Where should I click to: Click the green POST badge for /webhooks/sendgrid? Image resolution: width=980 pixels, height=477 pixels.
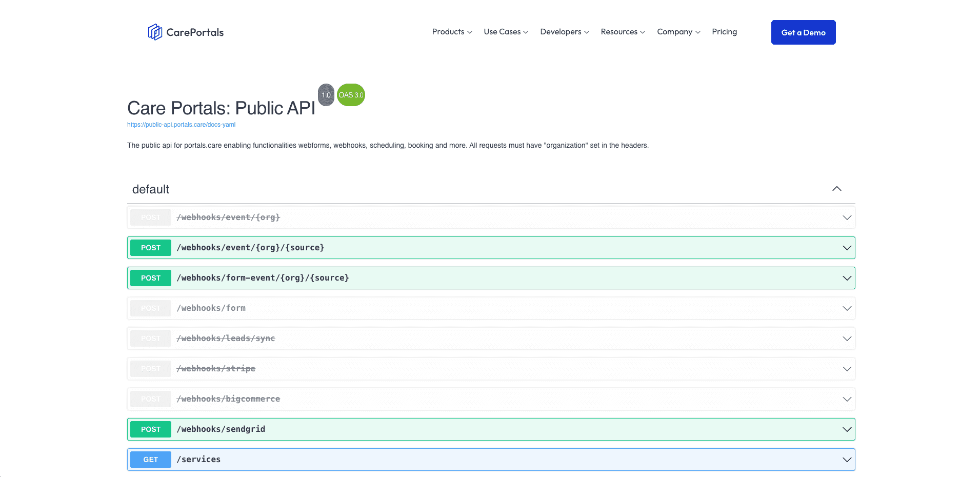point(151,429)
